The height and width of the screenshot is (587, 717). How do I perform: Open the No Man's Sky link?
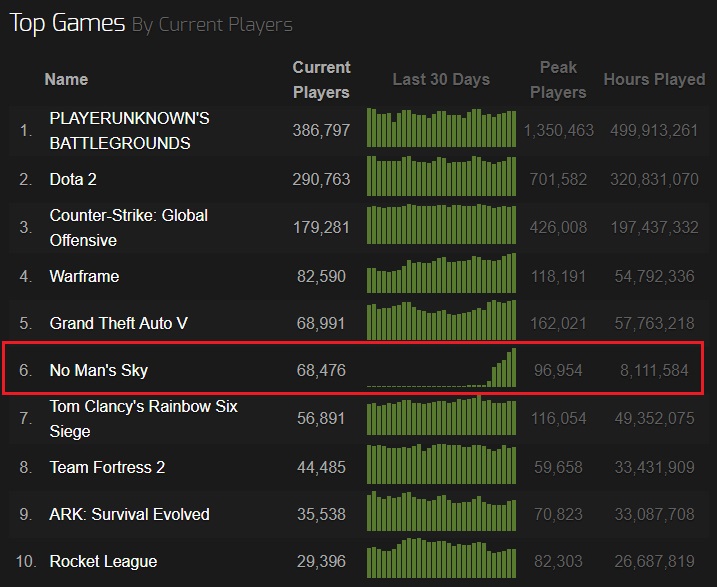pyautogui.click(x=99, y=370)
